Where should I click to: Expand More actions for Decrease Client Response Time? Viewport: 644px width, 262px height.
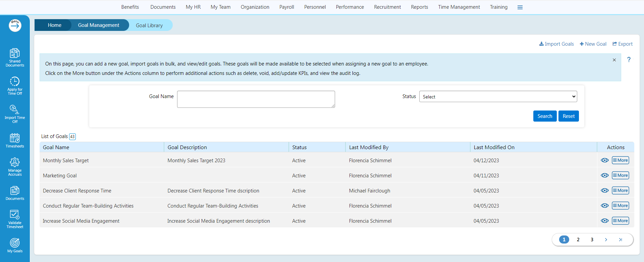(x=620, y=191)
